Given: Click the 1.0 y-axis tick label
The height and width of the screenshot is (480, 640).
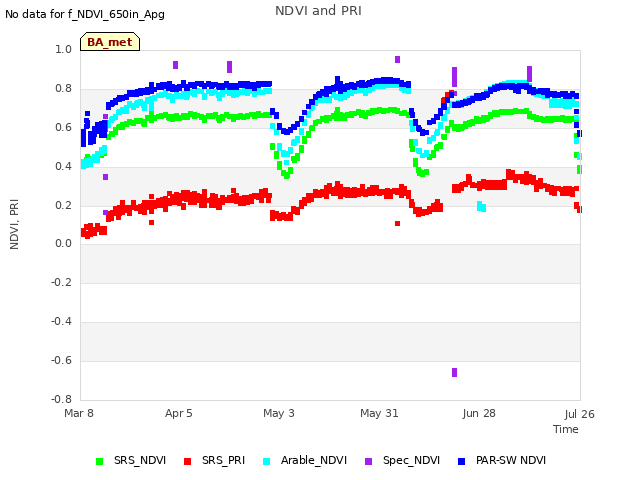Looking at the screenshot, I should tap(63, 49).
